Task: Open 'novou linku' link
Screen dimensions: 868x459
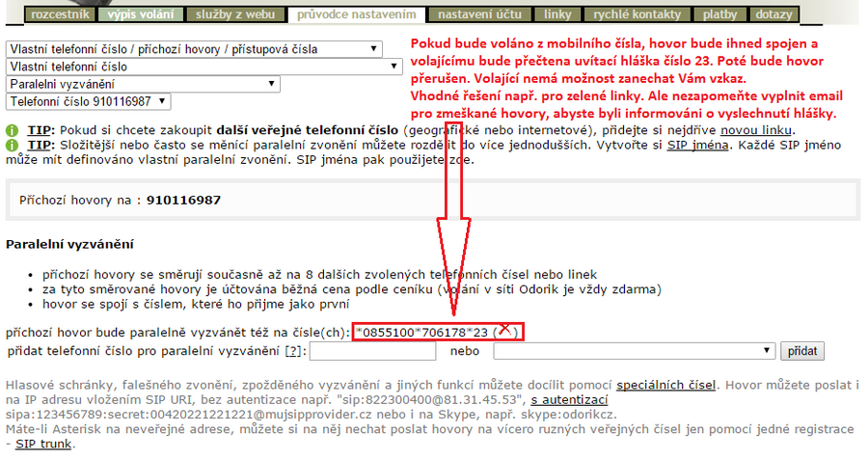Action: click(755, 131)
